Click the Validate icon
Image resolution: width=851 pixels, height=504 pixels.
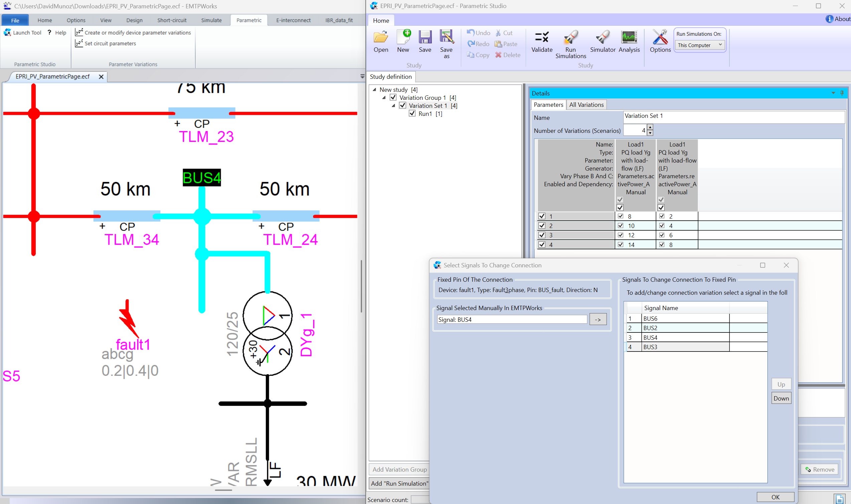(542, 37)
